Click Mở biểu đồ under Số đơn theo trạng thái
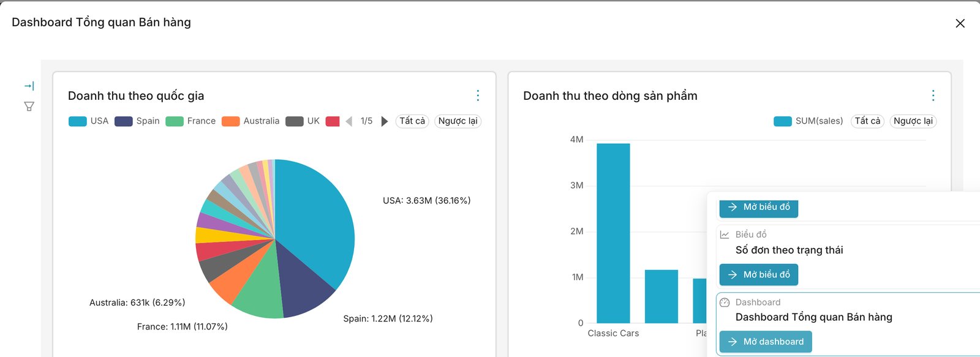Viewport: 980px width, 357px height. pyautogui.click(x=758, y=275)
